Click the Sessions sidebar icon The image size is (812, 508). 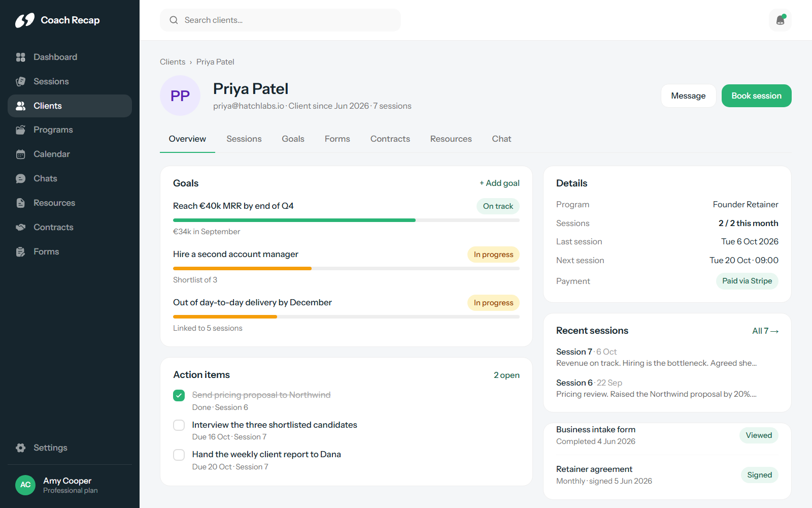coord(21,81)
